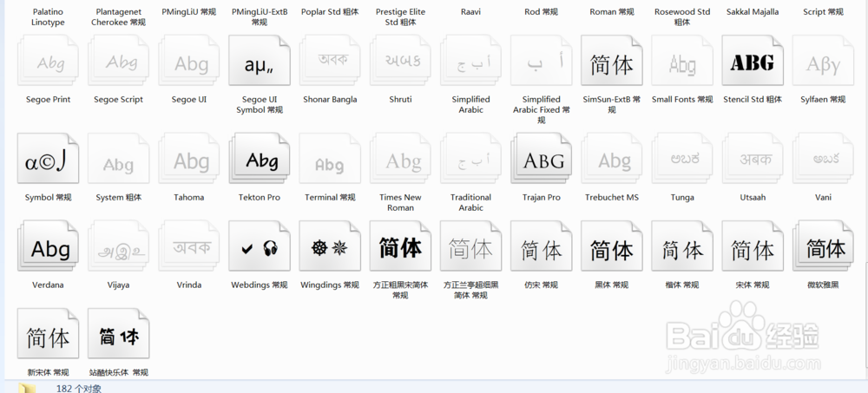Click the Trajan Pro font icon
Image resolution: width=868 pixels, height=393 pixels.
(x=542, y=158)
